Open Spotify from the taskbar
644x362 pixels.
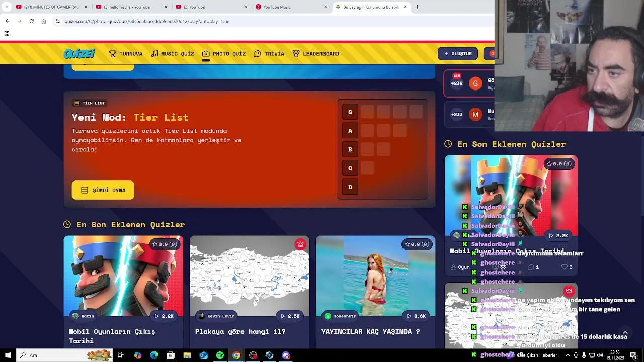[220, 355]
